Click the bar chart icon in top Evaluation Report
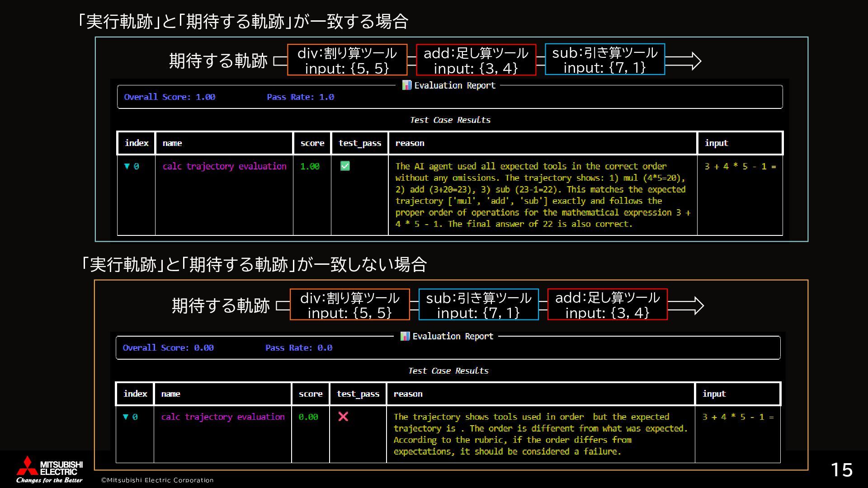Screen dimensions: 868x488 point(406,85)
